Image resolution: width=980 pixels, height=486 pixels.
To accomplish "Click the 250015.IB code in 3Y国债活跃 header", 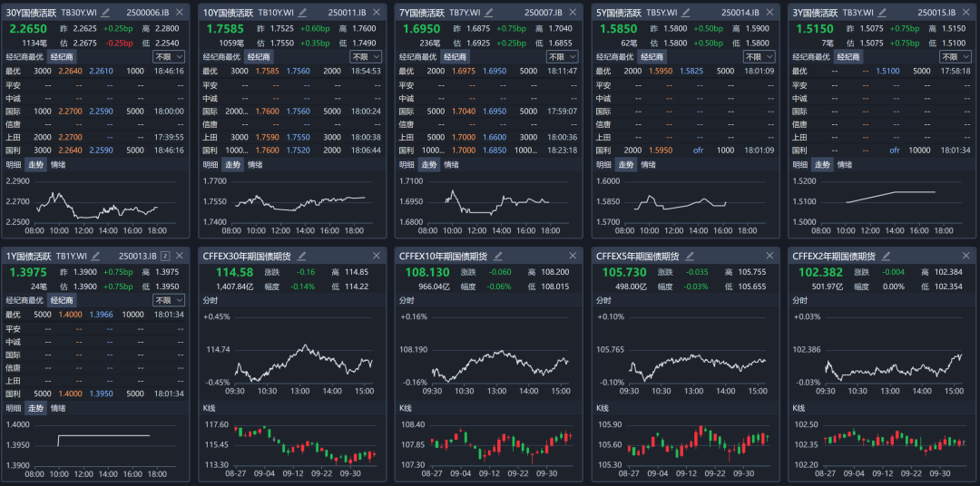I will pyautogui.click(x=936, y=13).
